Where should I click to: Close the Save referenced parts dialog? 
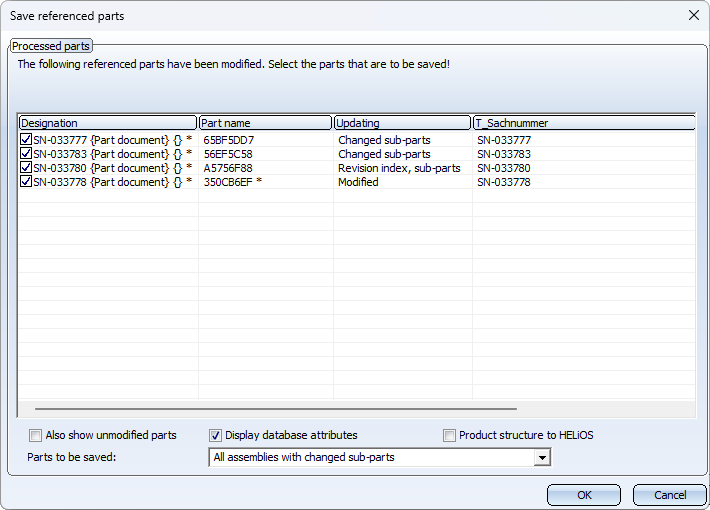point(693,15)
